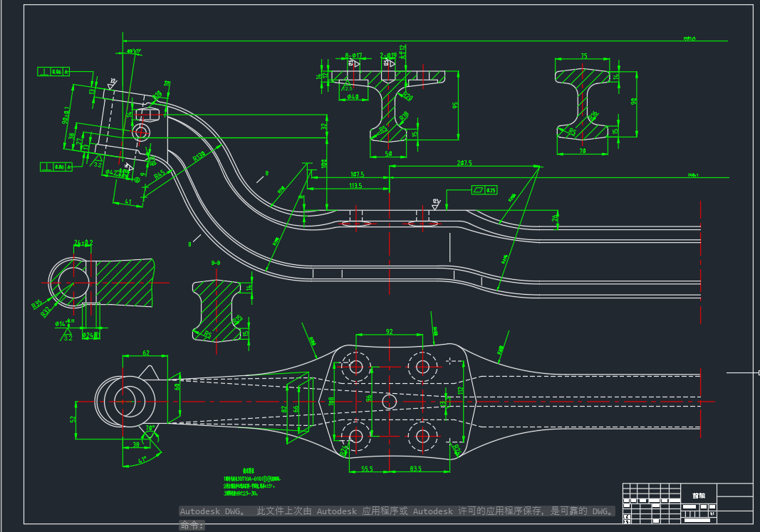Click the 2-φ19 hole callout

[x=388, y=56]
